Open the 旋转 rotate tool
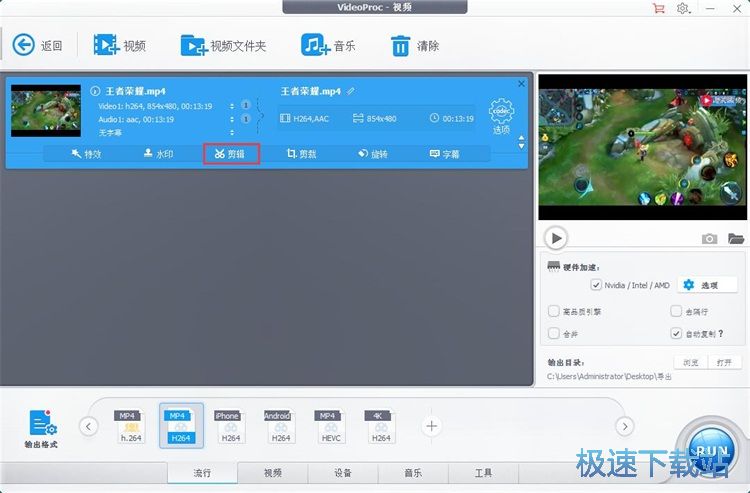This screenshot has height=493, width=750. pyautogui.click(x=373, y=154)
